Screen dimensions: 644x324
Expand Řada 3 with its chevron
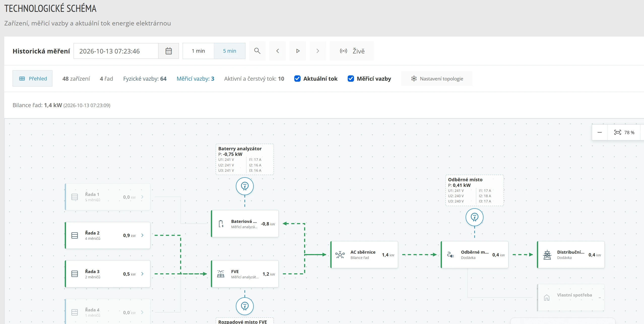[142, 274]
